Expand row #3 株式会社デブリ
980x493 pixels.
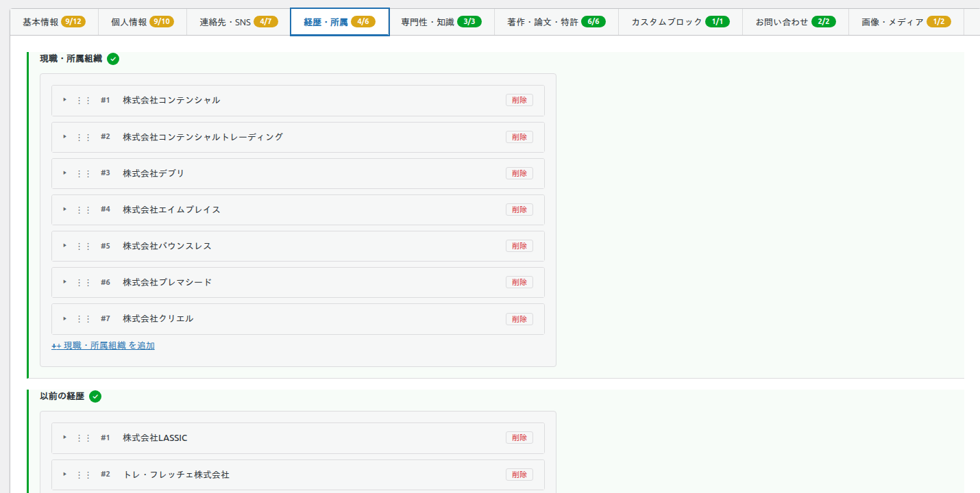(65, 173)
